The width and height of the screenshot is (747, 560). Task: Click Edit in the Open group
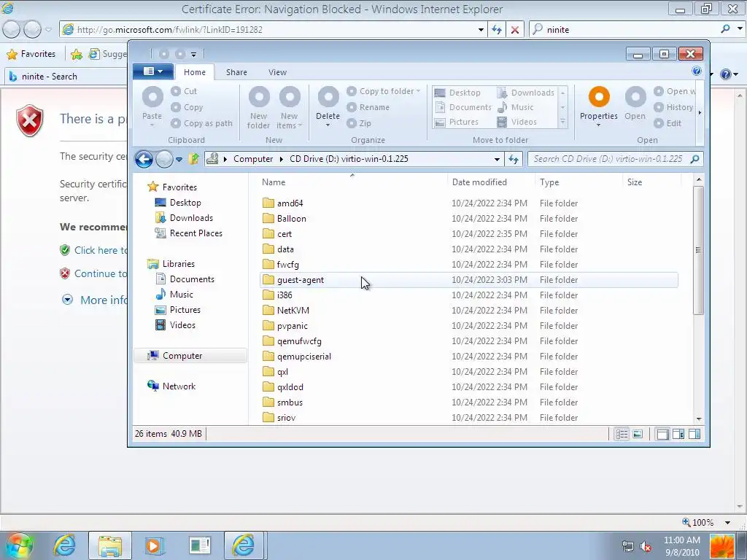[x=667, y=123]
